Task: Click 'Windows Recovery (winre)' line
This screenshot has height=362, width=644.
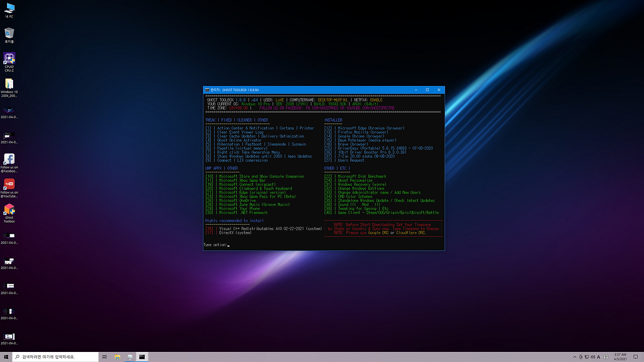Action: [x=355, y=185]
